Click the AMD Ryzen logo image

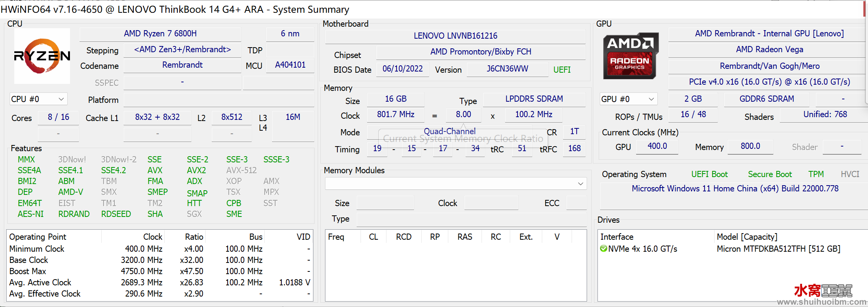point(42,56)
